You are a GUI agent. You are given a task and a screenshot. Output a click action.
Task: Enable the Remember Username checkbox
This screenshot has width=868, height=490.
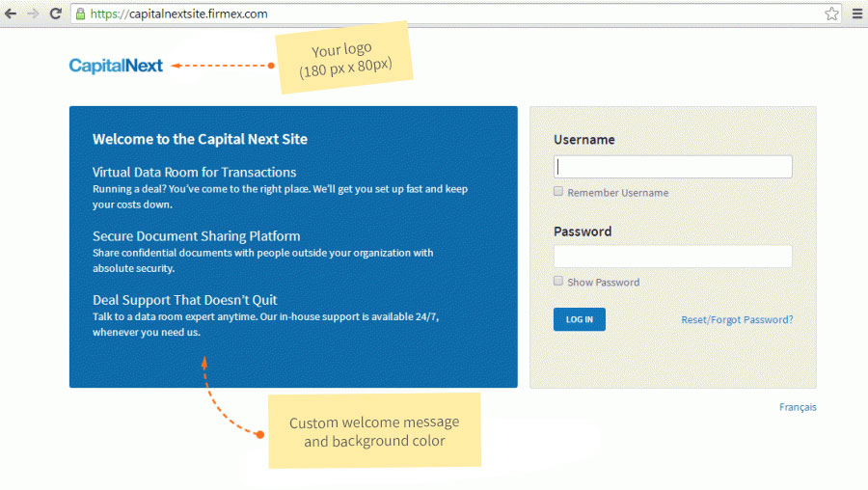(558, 192)
